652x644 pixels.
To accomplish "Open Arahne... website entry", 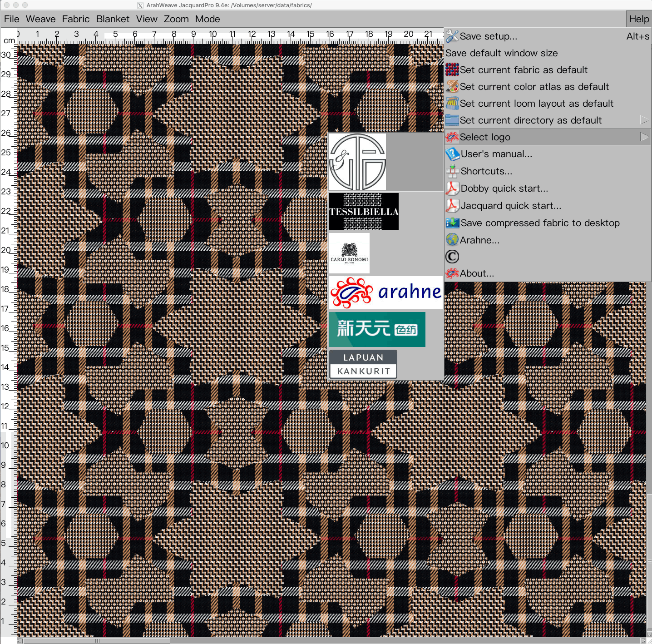I will pos(548,240).
